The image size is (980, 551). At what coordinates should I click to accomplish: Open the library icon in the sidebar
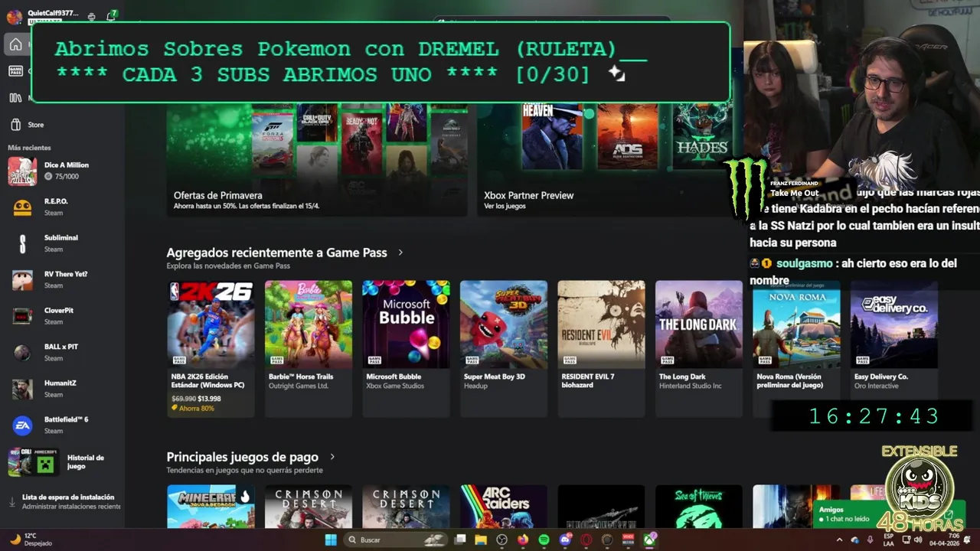(x=15, y=97)
